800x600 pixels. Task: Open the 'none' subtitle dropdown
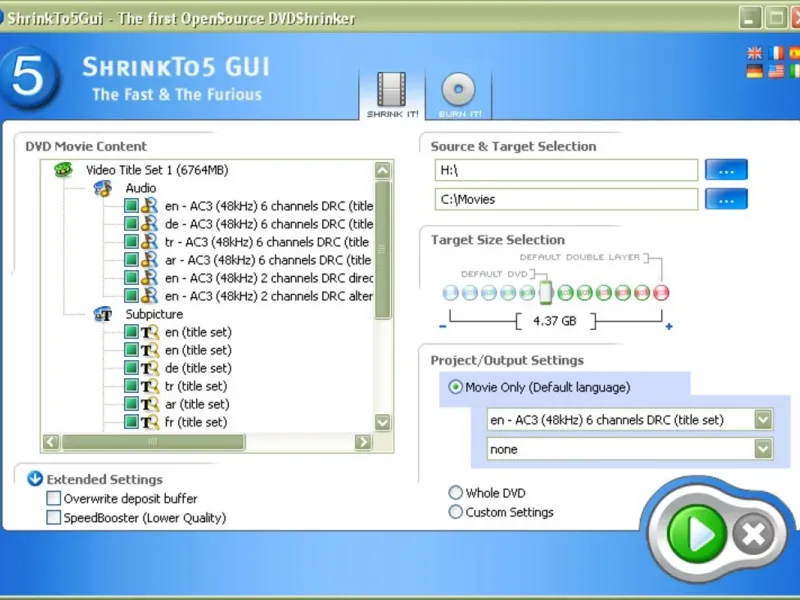coord(763,449)
